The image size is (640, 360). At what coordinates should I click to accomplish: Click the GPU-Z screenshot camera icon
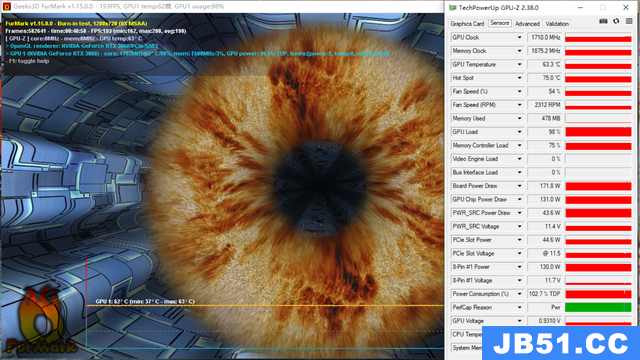tap(603, 21)
